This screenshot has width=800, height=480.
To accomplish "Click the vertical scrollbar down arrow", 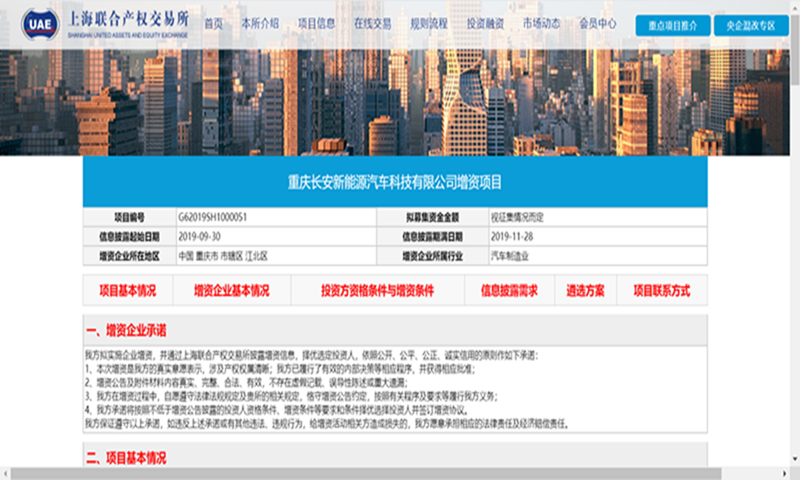I will coord(795,459).
